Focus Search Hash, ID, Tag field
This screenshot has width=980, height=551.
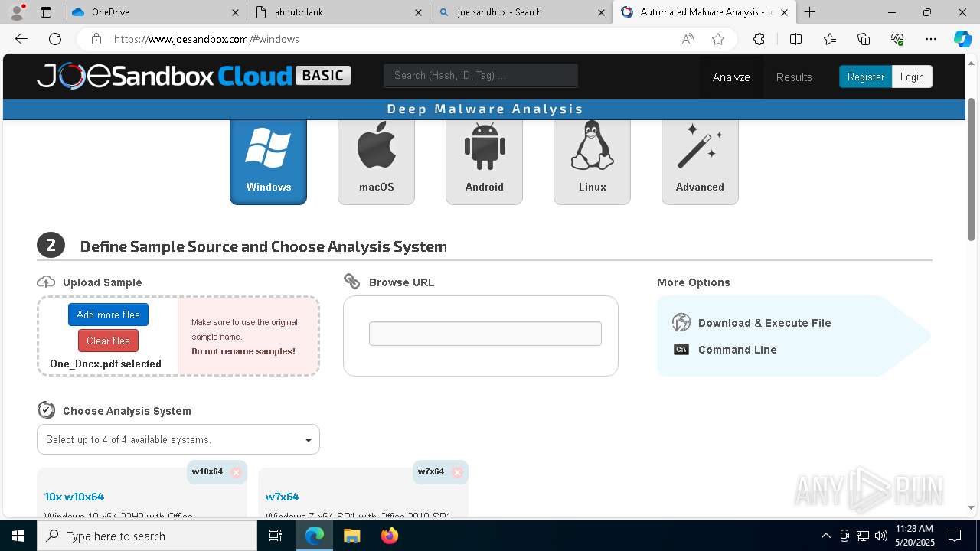[481, 75]
